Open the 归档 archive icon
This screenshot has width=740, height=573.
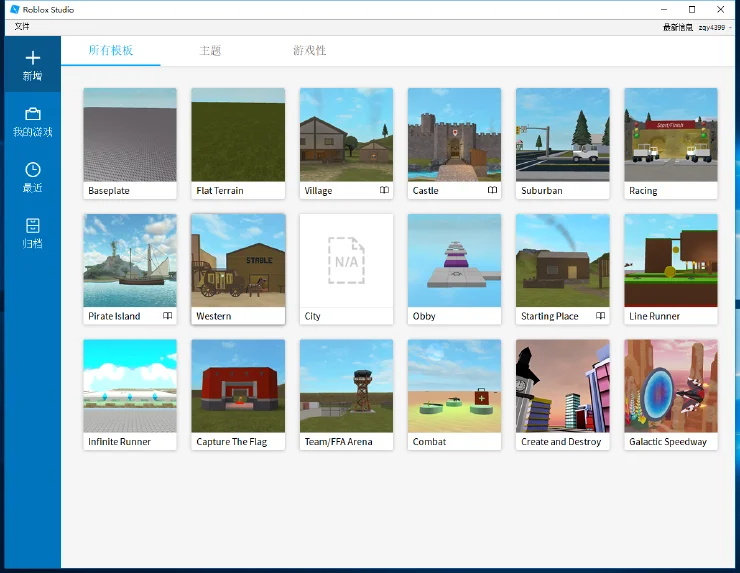pos(33,225)
